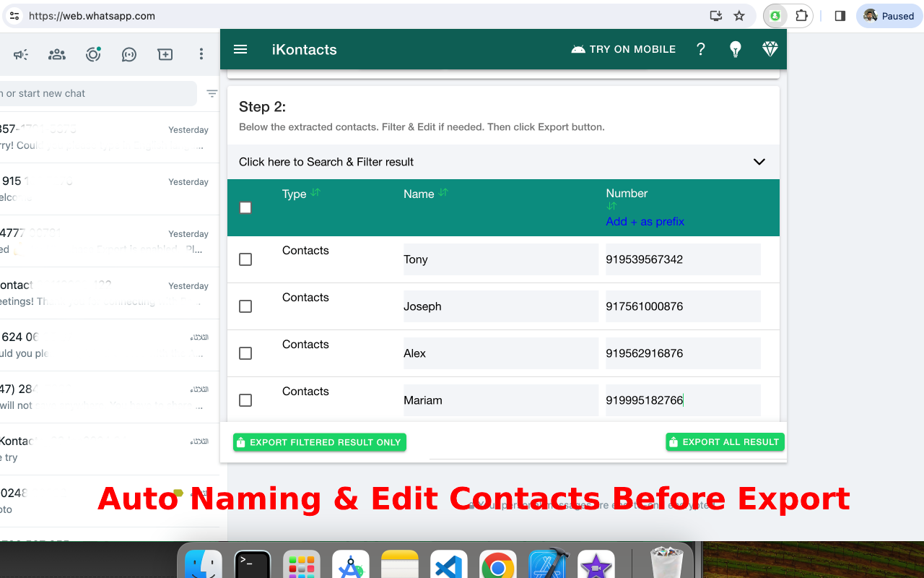Sort contacts by Name using the sort arrows

443,193
